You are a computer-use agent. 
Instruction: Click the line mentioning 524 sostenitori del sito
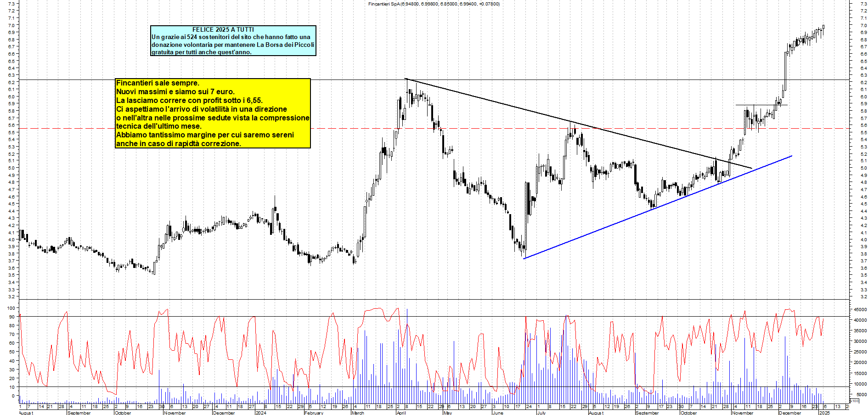coord(231,37)
